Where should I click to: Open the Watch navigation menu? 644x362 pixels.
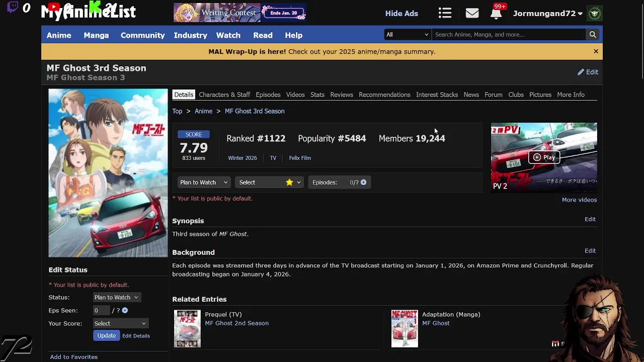(x=228, y=35)
